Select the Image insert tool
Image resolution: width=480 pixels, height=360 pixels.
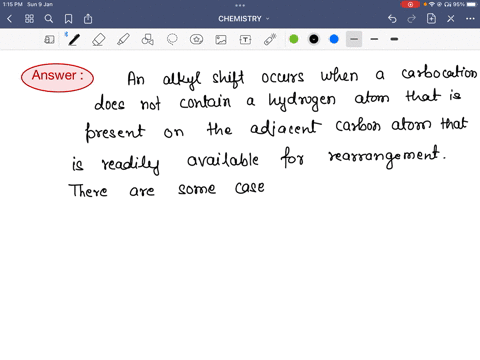coord(221,40)
